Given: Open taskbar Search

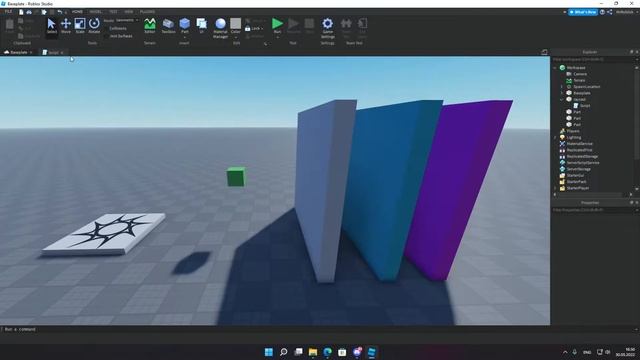Looking at the screenshot, I should 283,352.
